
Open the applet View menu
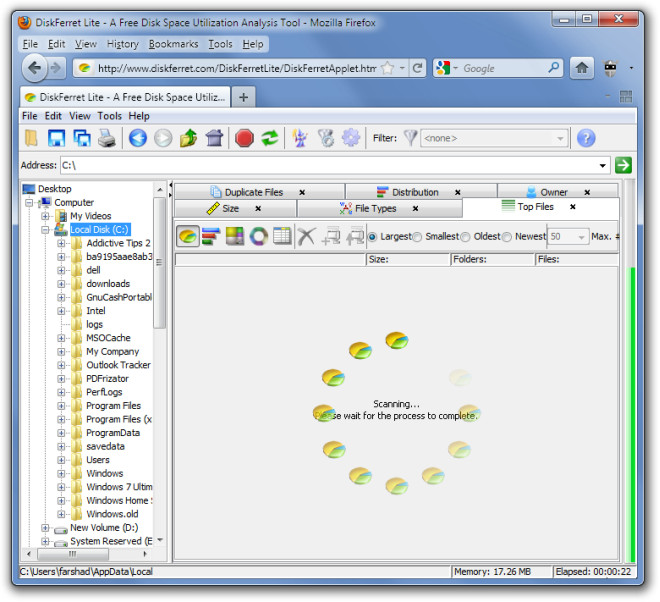(80, 116)
